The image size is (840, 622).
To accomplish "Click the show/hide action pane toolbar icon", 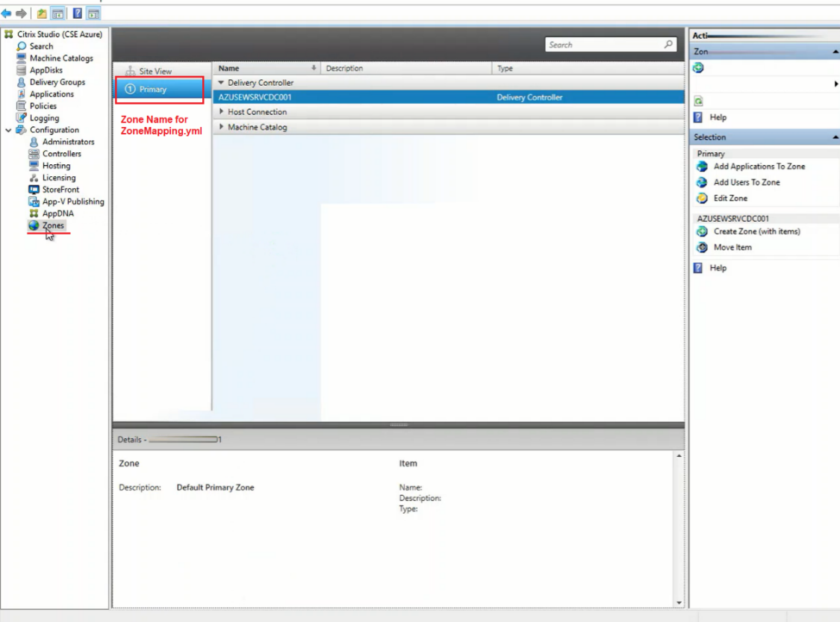I will click(93, 14).
